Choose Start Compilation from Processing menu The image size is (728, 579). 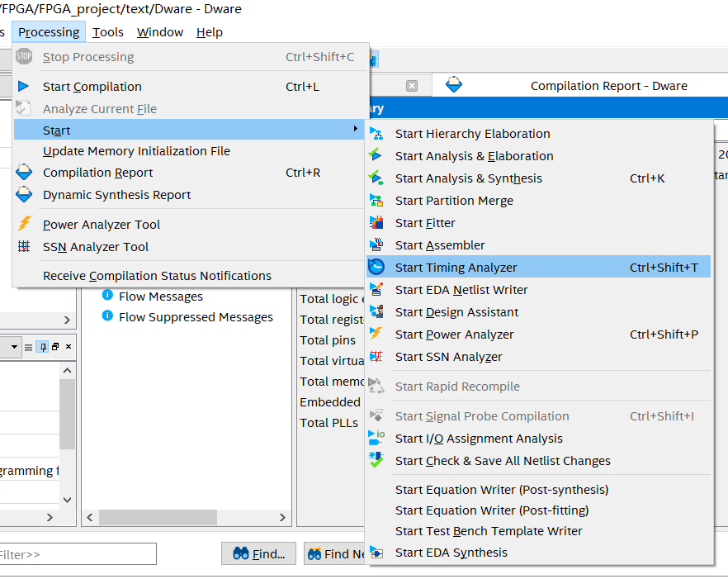[x=191, y=87]
